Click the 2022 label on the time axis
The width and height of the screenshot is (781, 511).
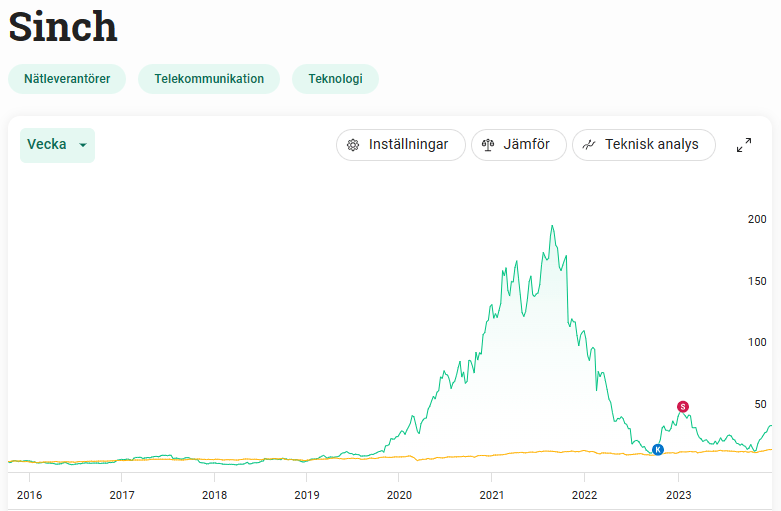[x=584, y=494]
